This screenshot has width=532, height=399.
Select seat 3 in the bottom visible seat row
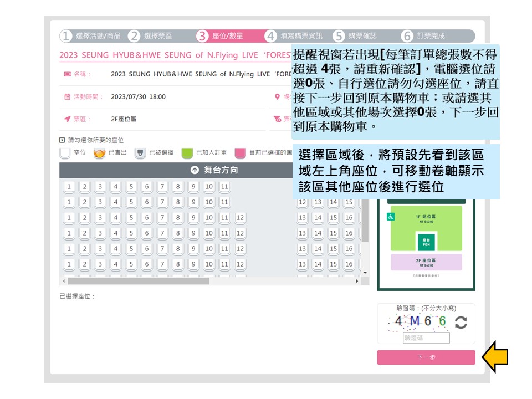[100, 264]
